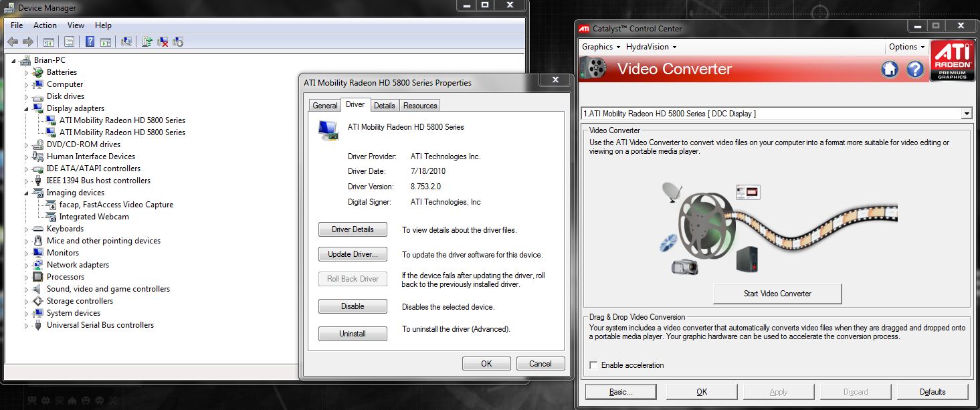Click the Uninstall toolbar icon with red X
This screenshot has width=980, height=410.
point(163,41)
